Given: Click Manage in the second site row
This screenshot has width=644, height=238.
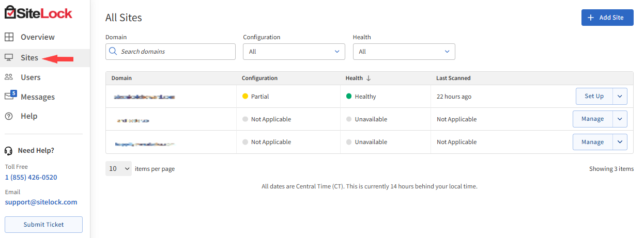Looking at the screenshot, I should [x=593, y=119].
